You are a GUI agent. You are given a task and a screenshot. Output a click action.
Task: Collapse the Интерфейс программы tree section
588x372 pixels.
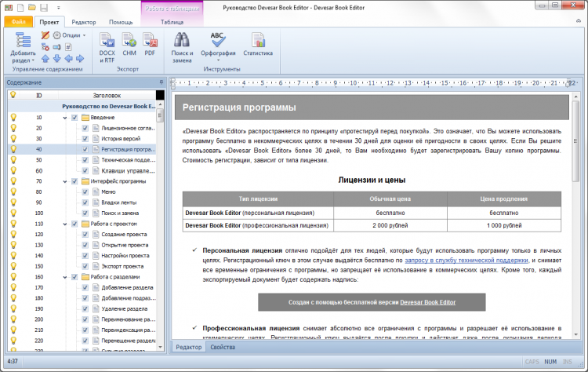(65, 181)
